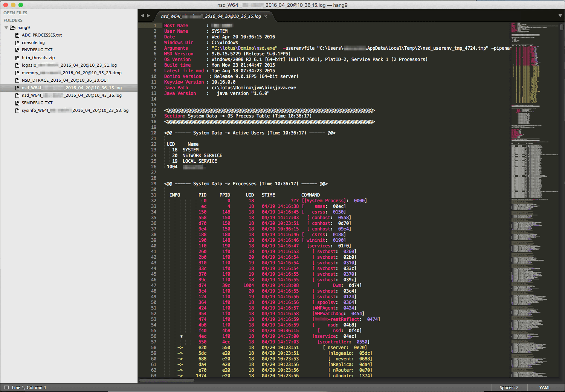This screenshot has width=565, height=392.
Task: Open NSD_DTRACE 10_36_30.OUT file
Action: click(66, 80)
